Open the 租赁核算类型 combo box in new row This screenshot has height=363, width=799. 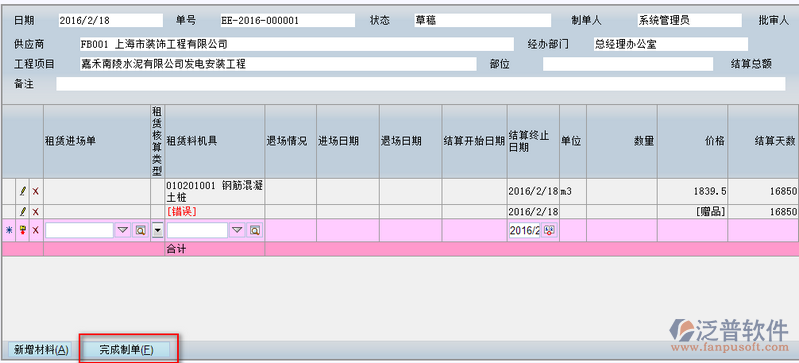tap(157, 230)
